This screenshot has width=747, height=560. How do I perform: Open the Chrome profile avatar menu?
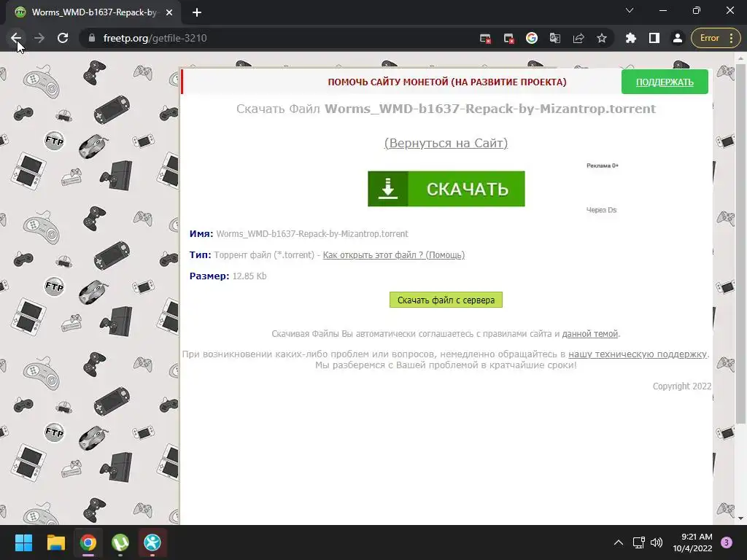(678, 38)
